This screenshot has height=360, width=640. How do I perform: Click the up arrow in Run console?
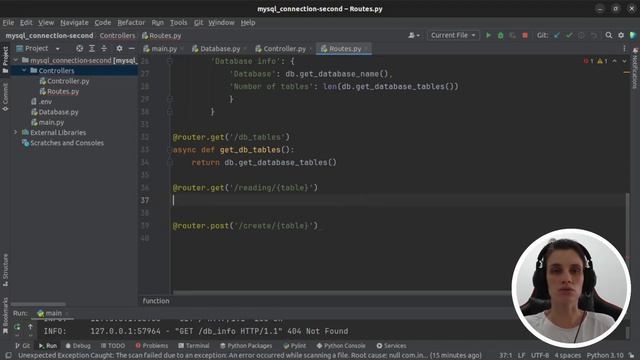[30, 327]
